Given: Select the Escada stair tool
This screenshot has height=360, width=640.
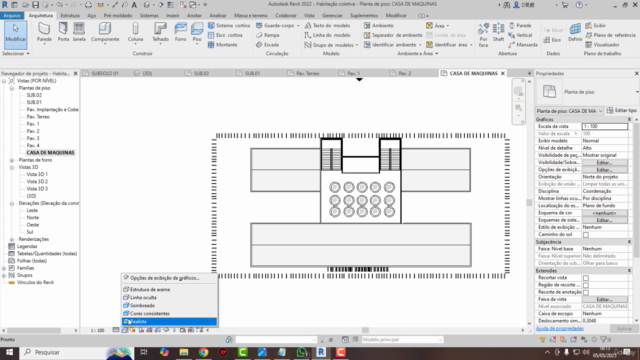Looking at the screenshot, I should click(268, 45).
